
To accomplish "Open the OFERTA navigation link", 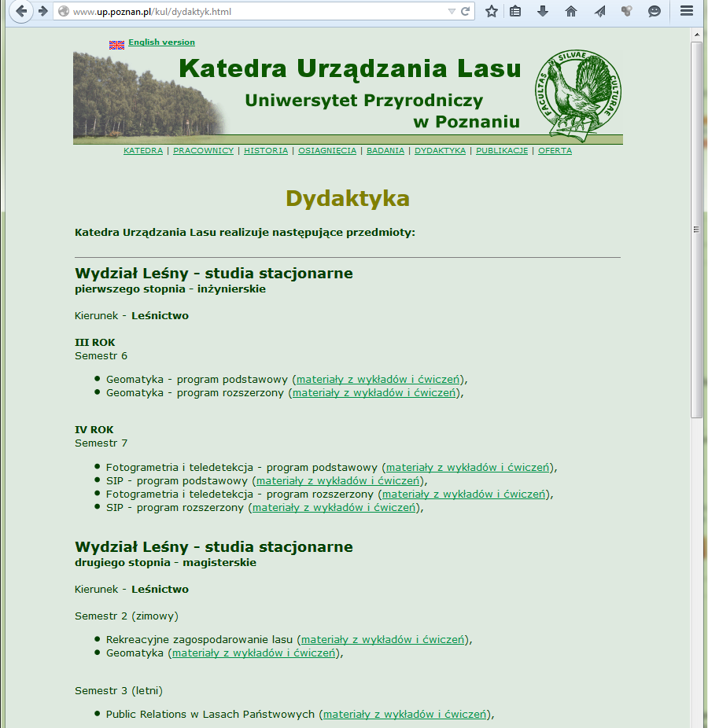I will click(555, 151).
